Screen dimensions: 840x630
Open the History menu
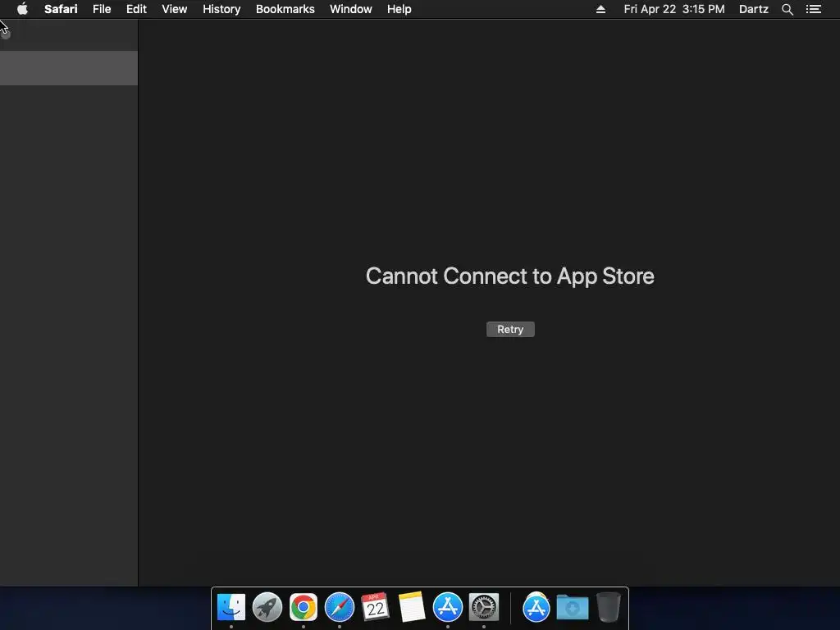(x=221, y=9)
